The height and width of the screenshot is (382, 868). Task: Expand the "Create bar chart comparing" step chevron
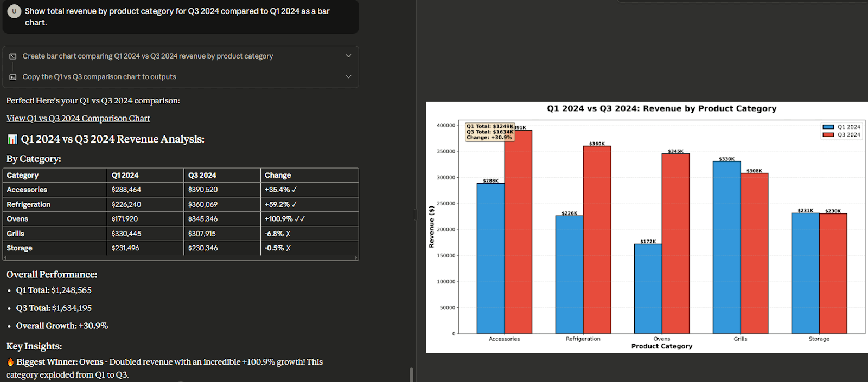click(x=348, y=56)
